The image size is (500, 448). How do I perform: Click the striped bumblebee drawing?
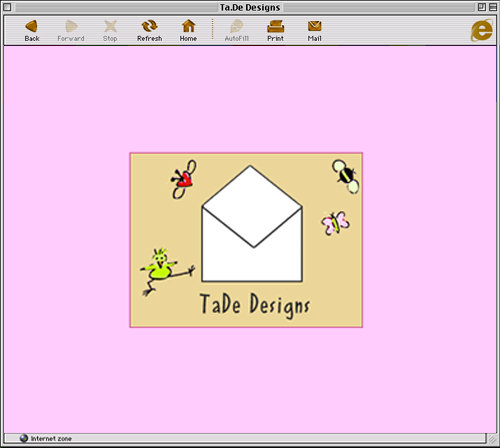pos(346,176)
